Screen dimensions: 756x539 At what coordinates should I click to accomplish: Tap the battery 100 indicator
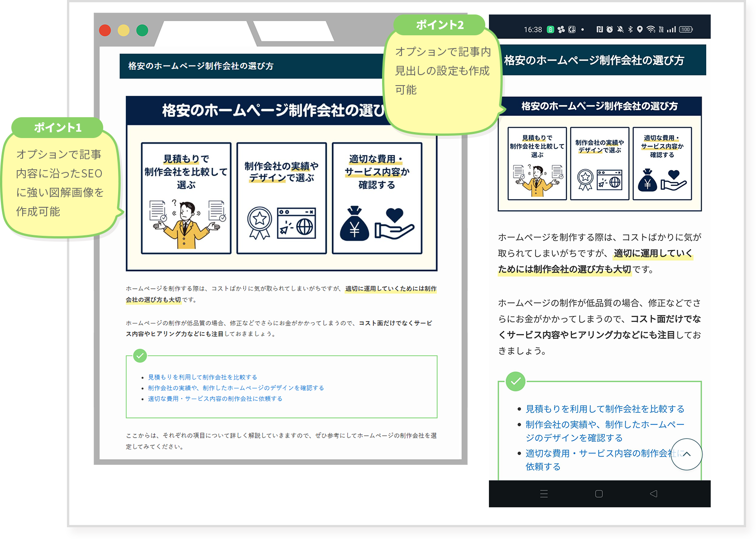[685, 29]
